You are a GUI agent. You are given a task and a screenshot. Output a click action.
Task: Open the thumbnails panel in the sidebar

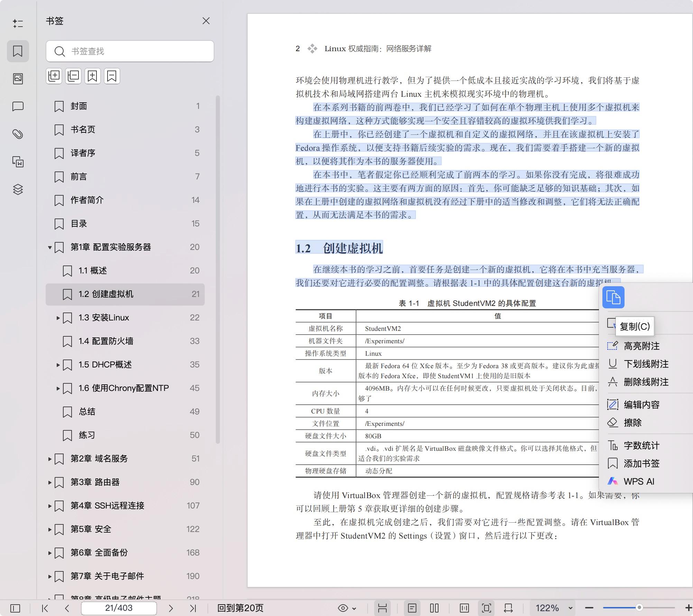pyautogui.click(x=18, y=79)
